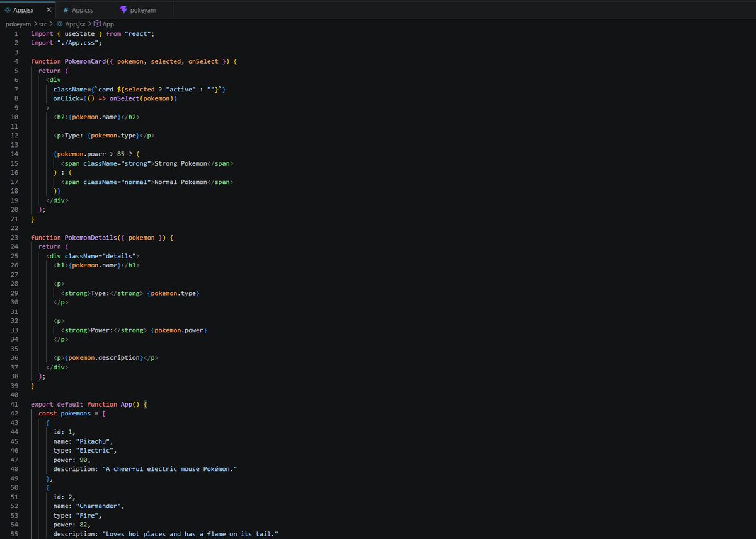756x539 pixels.
Task: Click the h1 opening tag on line 26
Action: tap(61, 265)
